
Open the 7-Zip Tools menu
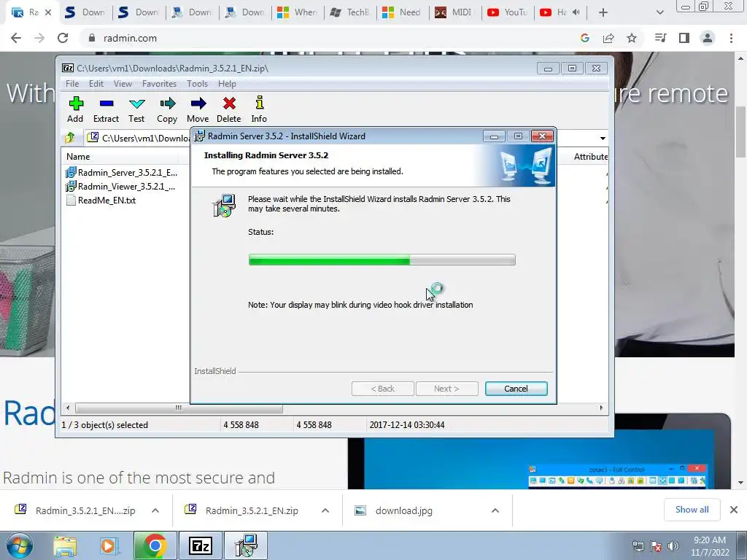[197, 84]
